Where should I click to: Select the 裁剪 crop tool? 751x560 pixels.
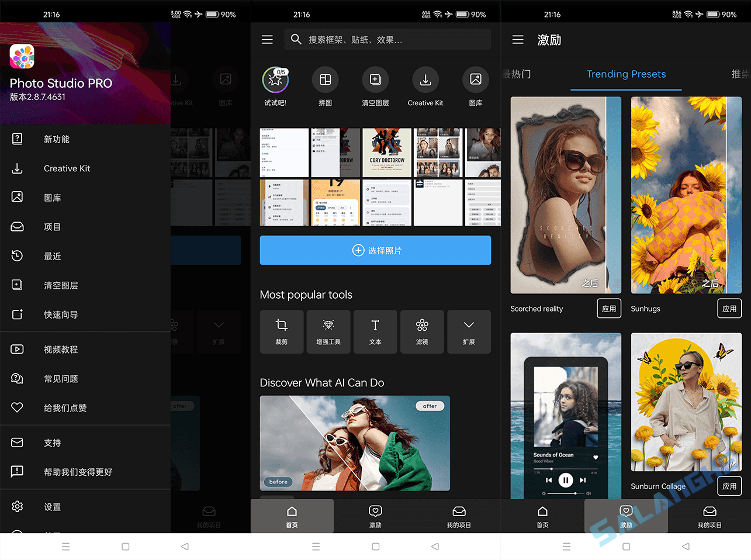[x=281, y=331]
